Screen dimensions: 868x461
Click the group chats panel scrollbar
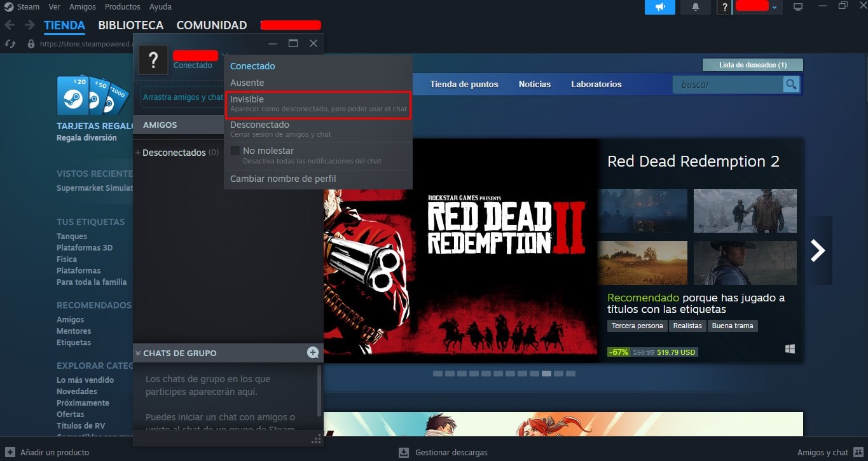click(319, 389)
